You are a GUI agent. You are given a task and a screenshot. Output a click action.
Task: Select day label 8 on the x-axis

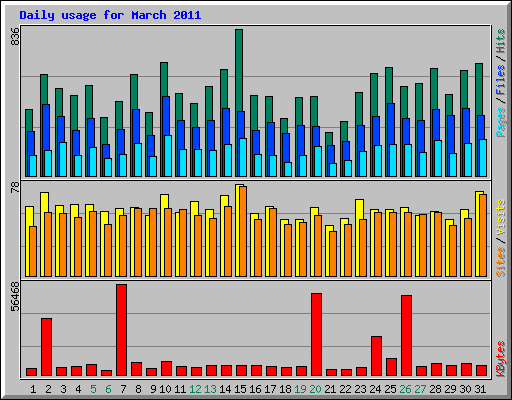[138, 389]
